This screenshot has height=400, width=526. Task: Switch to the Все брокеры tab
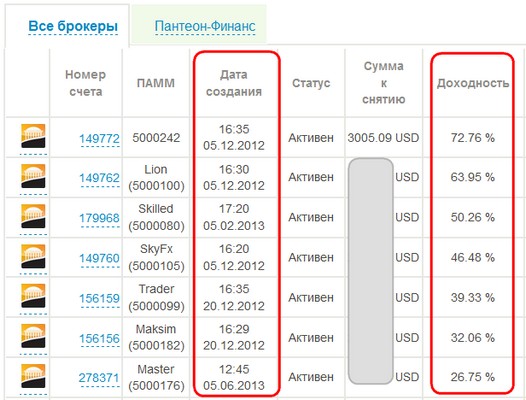(x=73, y=26)
